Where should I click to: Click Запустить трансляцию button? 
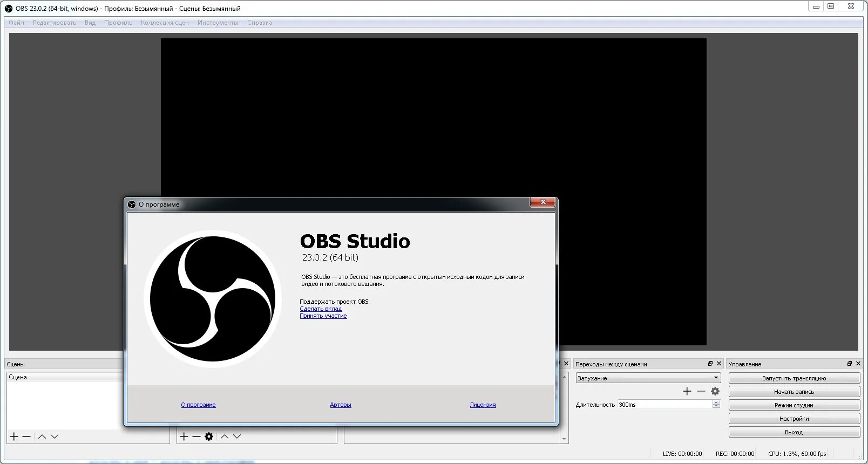coord(794,378)
